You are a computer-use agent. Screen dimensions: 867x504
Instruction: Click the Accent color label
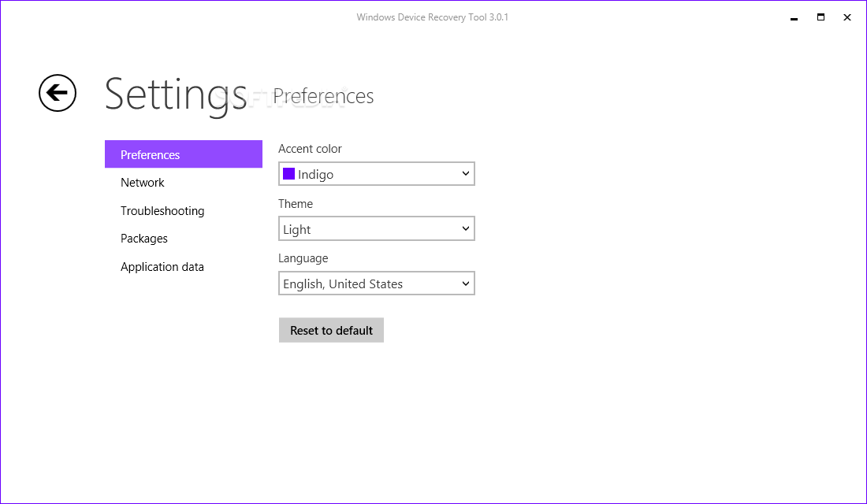[x=311, y=149]
